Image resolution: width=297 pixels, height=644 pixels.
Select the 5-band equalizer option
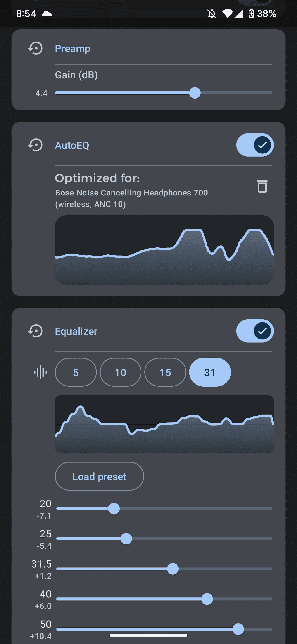click(x=76, y=372)
